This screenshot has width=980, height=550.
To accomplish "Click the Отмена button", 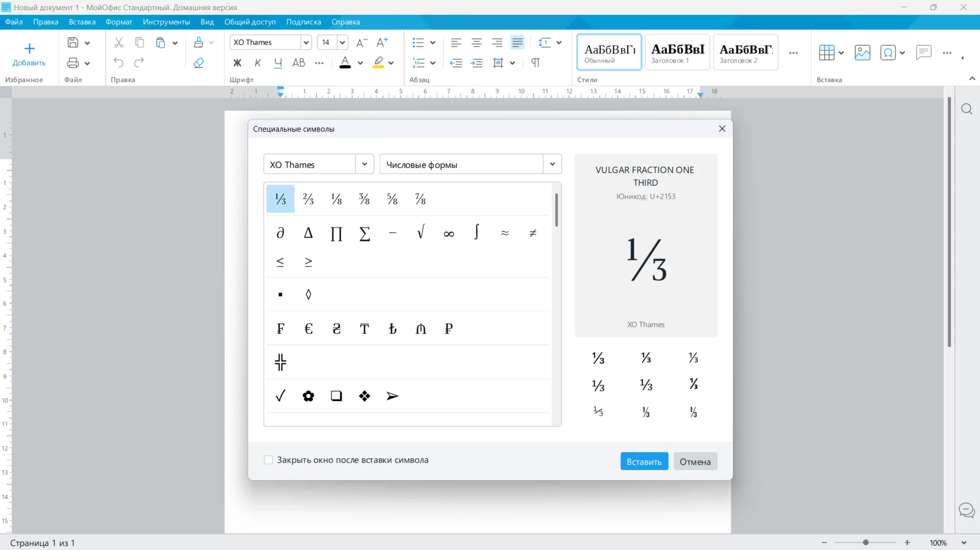I will pos(695,462).
